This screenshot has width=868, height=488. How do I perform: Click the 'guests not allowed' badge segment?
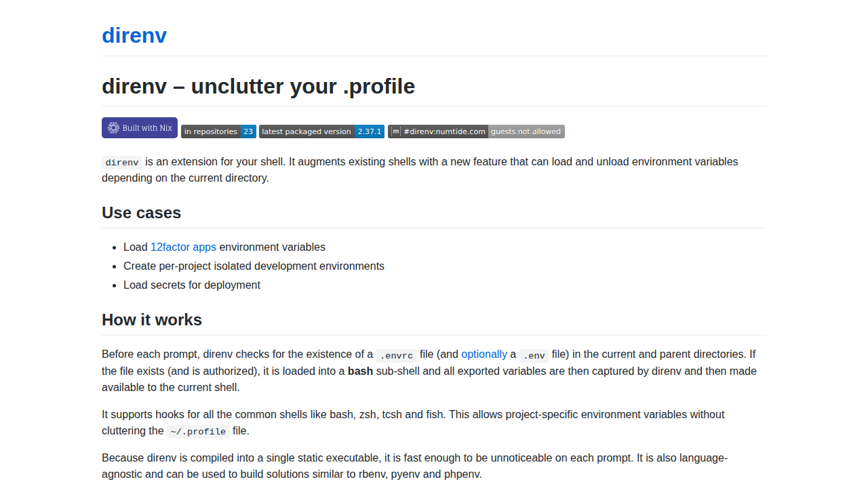coord(526,131)
